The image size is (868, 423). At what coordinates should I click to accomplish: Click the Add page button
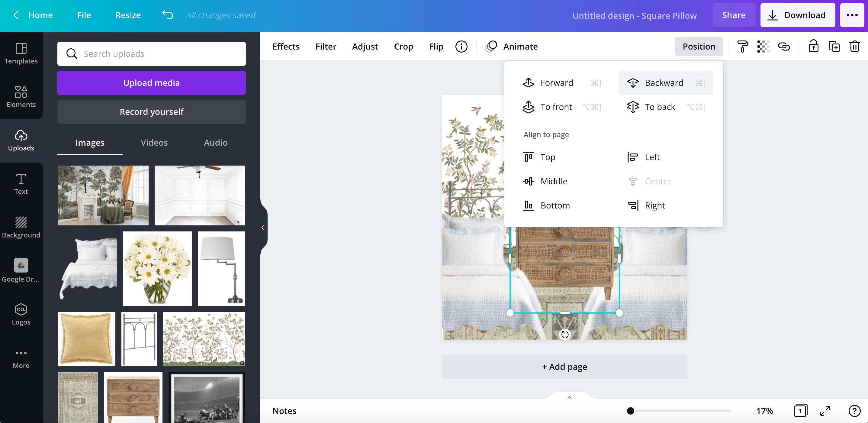[564, 367]
